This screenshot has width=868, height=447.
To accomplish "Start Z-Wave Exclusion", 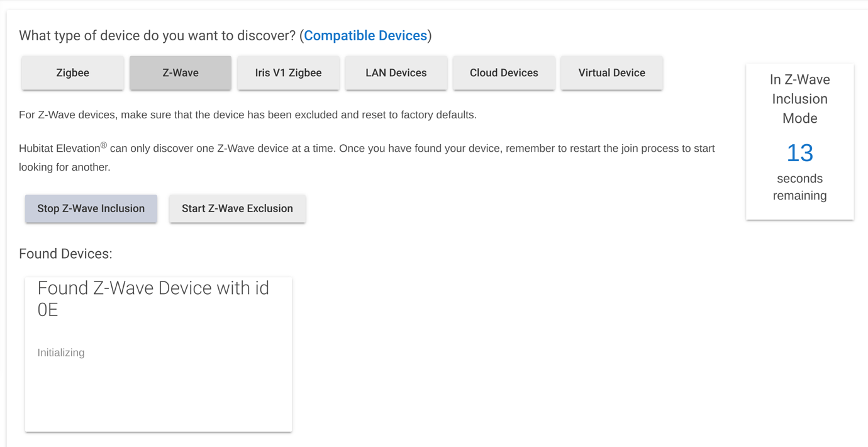I will [237, 208].
